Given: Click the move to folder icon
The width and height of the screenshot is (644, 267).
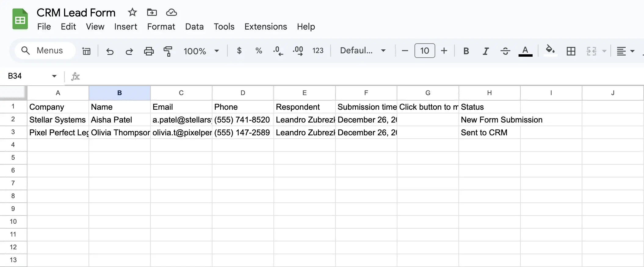Looking at the screenshot, I should pyautogui.click(x=152, y=12).
